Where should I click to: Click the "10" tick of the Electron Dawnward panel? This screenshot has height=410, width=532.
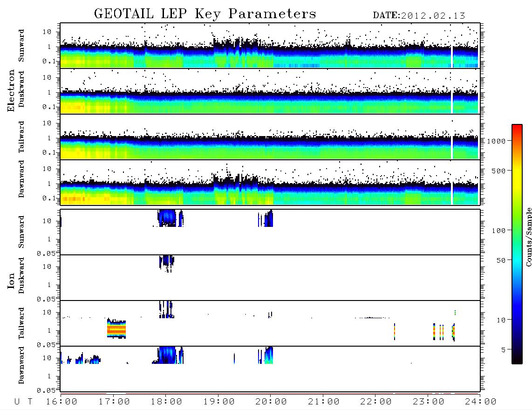pyautogui.click(x=47, y=169)
